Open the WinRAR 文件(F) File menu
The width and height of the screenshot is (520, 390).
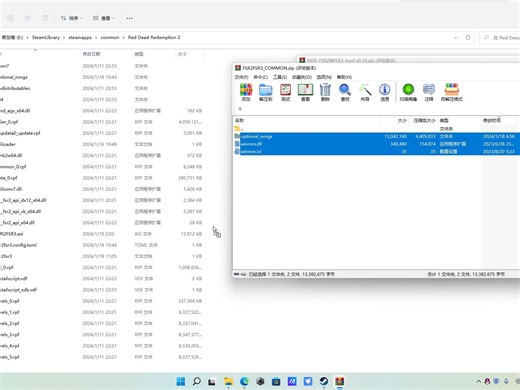coord(241,77)
